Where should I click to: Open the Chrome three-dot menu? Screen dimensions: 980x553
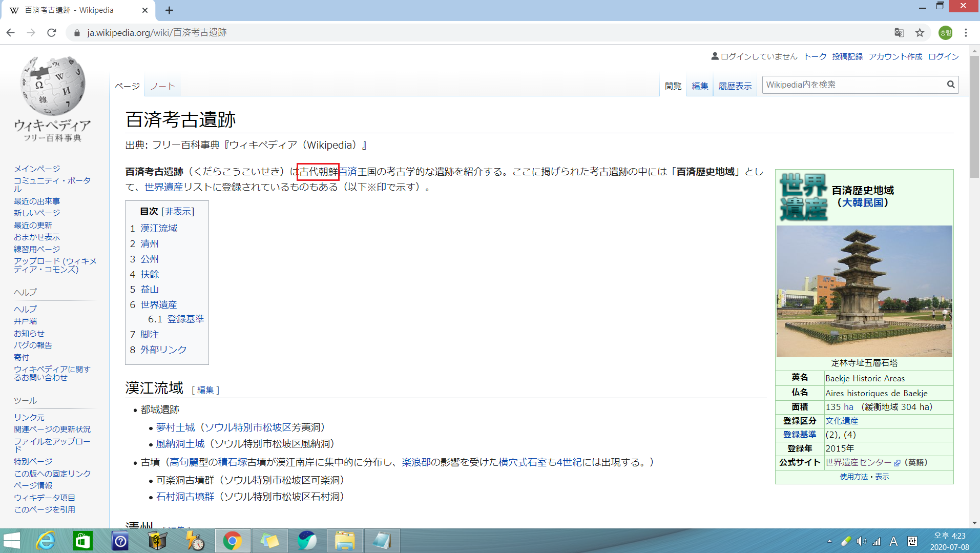(966, 32)
